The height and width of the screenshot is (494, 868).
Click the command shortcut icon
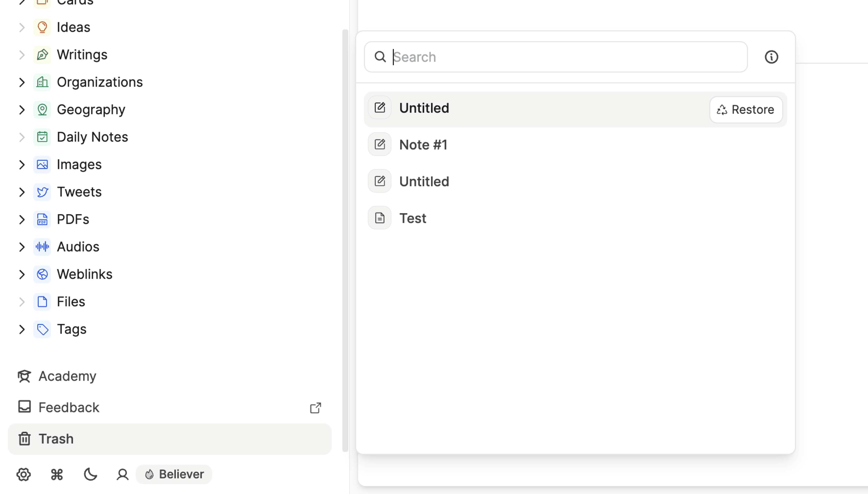57,474
